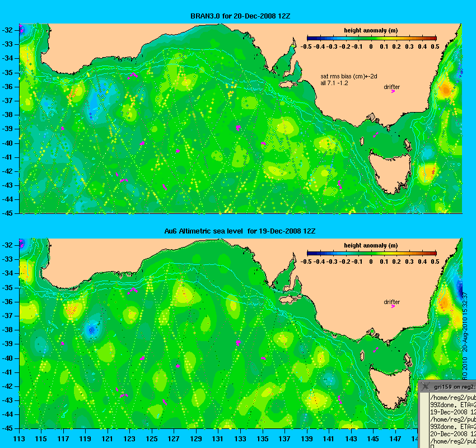Click the '20-Dec-2008' line in the terminal

click(453, 434)
